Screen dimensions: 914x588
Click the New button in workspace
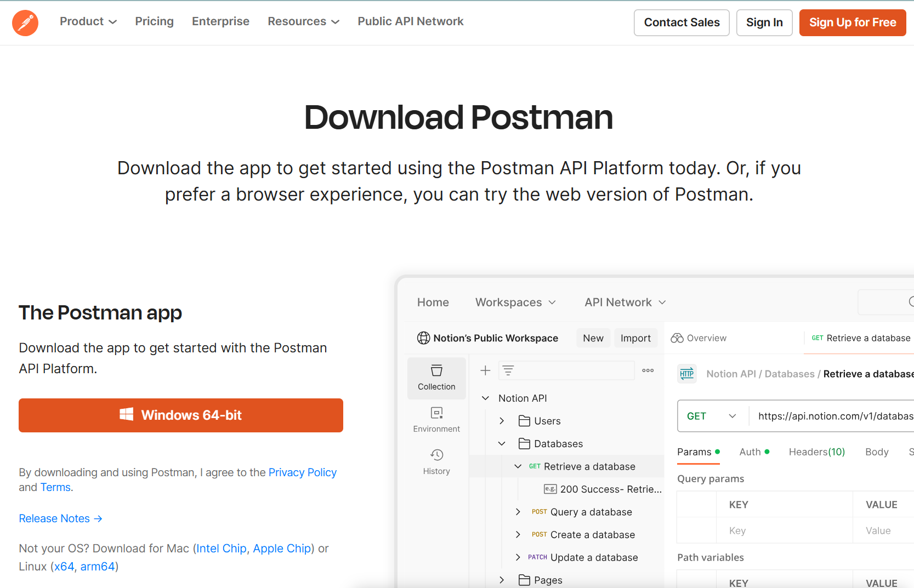(x=593, y=338)
